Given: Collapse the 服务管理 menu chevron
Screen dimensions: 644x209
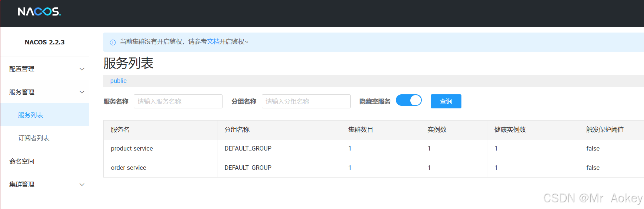Looking at the screenshot, I should pyautogui.click(x=82, y=92).
